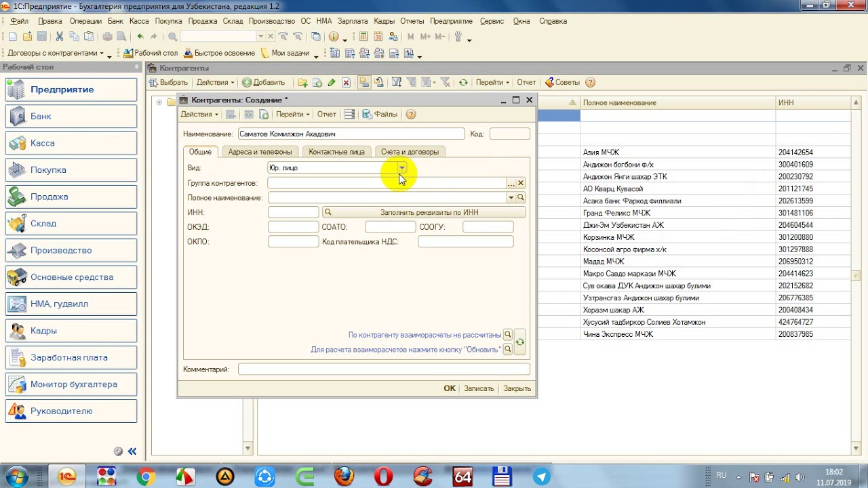Click the calendar icon in main toolbar
868x488 pixels.
378,37
